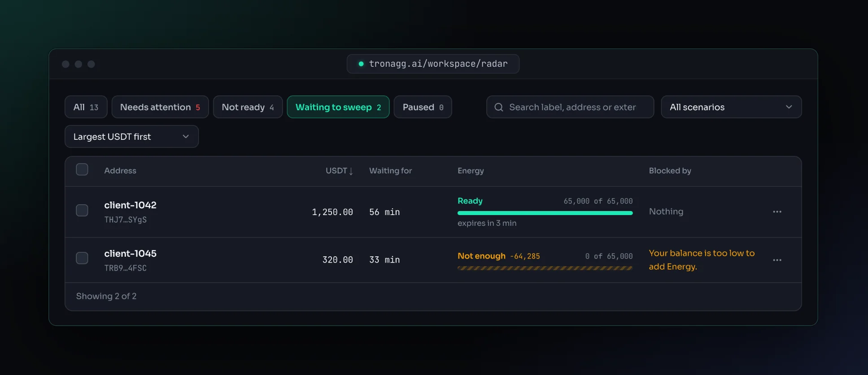This screenshot has width=868, height=375.
Task: Click the client-1042 address label
Action: click(131, 205)
